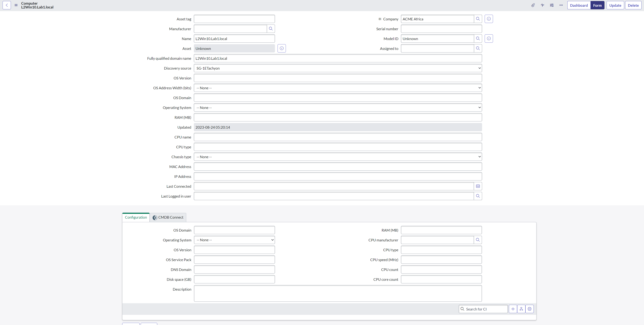Select the Configuration tab

[x=136, y=217]
